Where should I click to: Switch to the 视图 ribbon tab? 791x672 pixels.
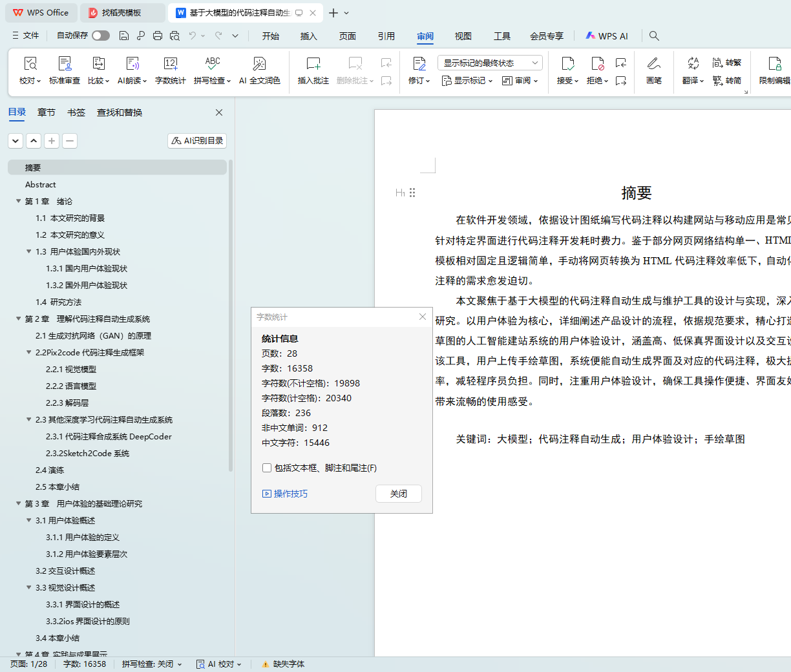pyautogui.click(x=463, y=36)
